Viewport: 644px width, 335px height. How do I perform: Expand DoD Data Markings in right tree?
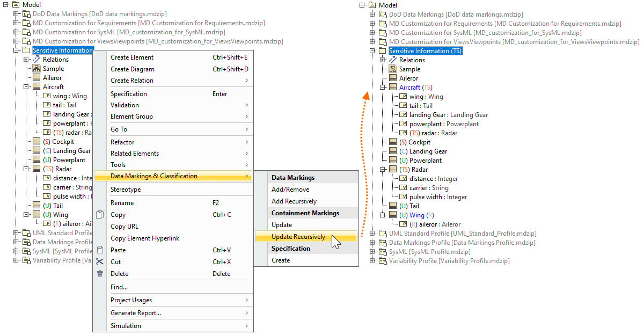point(372,14)
